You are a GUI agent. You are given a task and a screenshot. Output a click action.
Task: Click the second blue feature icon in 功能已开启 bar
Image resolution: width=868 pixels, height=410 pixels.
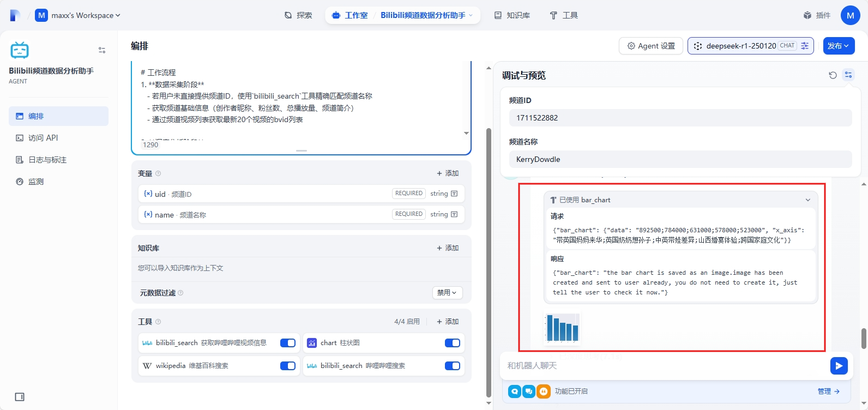click(x=529, y=391)
